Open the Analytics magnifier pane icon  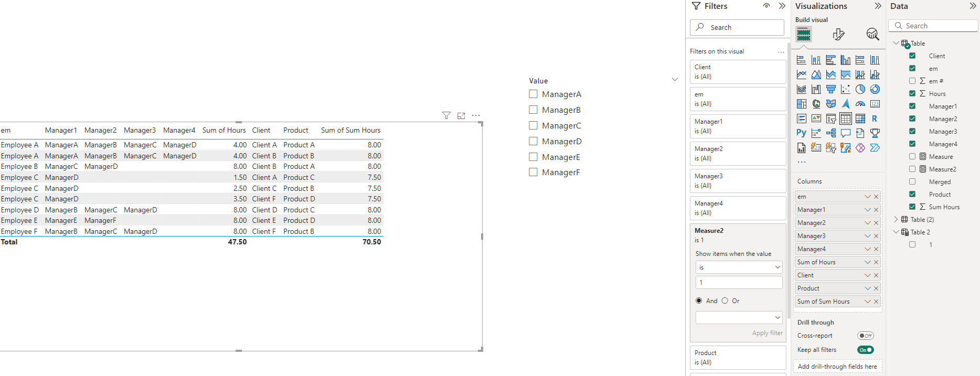click(872, 35)
